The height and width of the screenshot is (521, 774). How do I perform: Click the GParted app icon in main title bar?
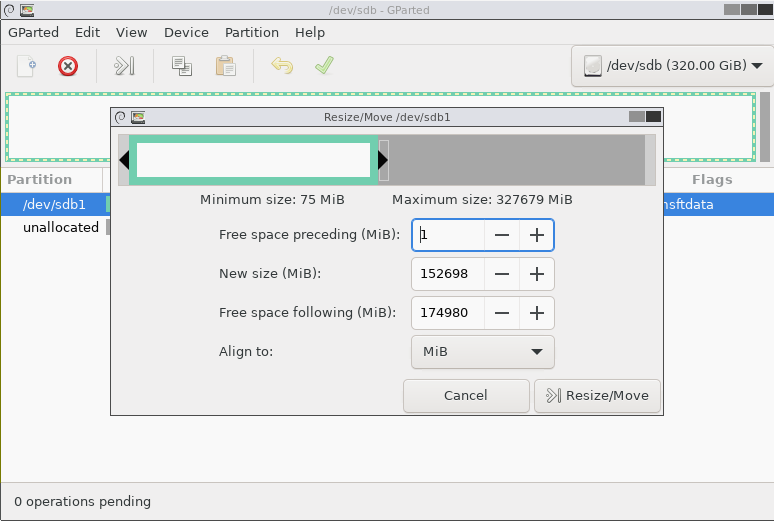point(27,10)
